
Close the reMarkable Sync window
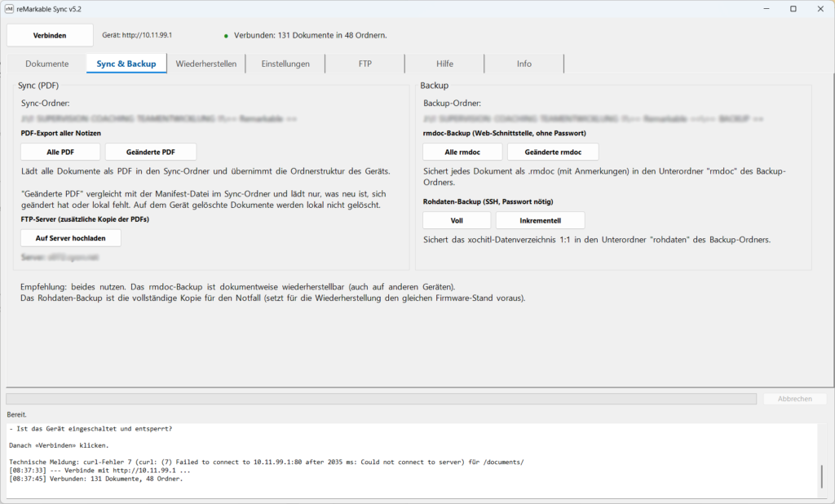pyautogui.click(x=820, y=8)
